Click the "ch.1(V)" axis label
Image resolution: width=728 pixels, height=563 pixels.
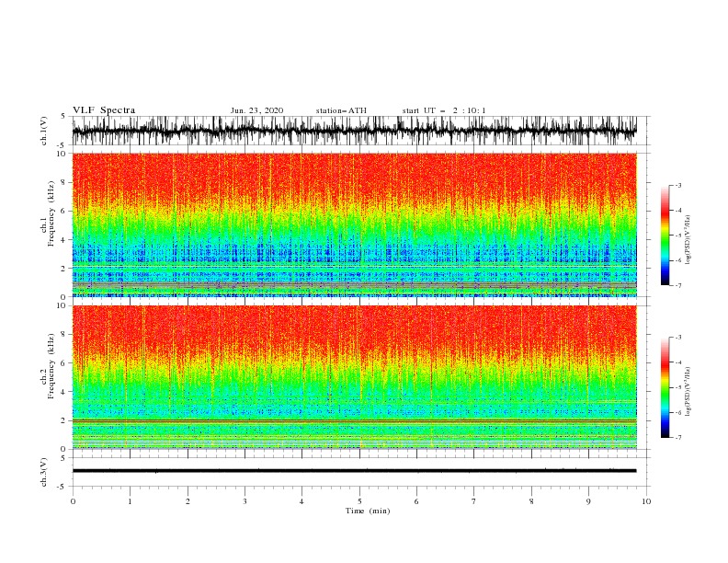point(44,131)
